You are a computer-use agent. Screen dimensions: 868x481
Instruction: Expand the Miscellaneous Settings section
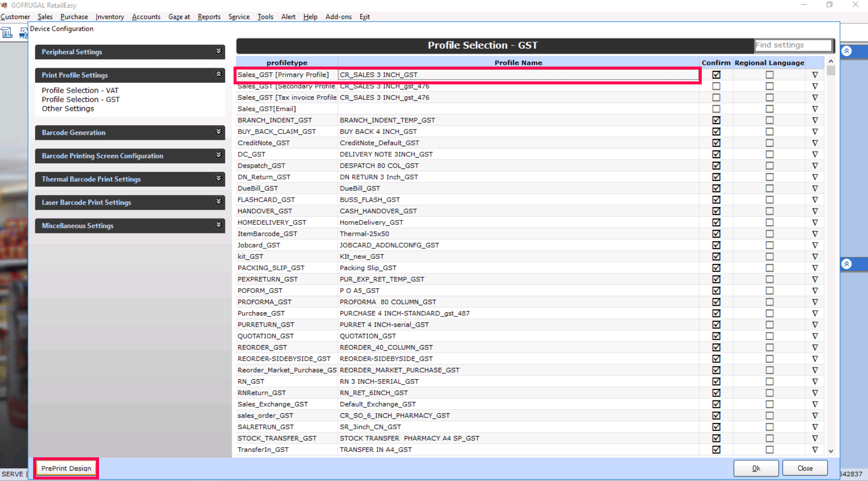[130, 226]
